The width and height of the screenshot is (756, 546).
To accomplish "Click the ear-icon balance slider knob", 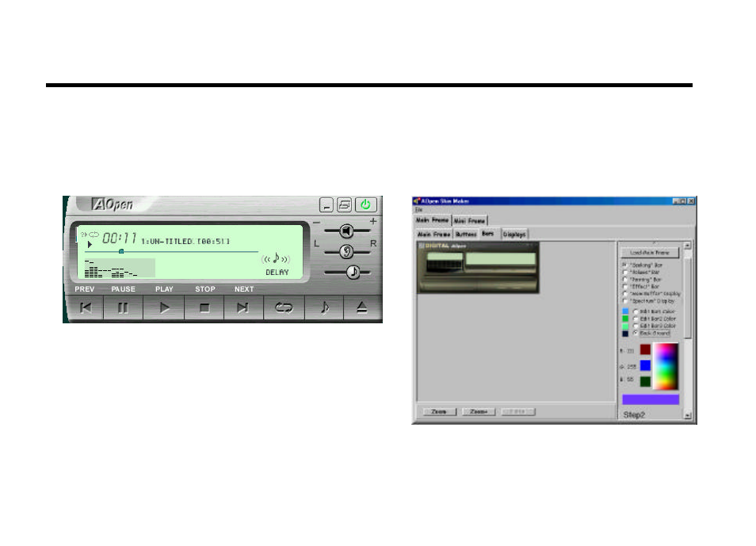I will tap(346, 251).
